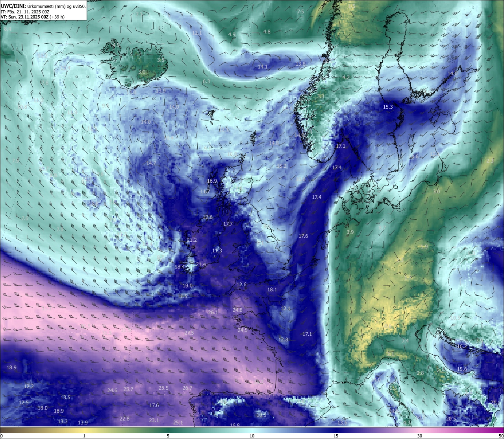Screen dimensions: 504x439
Task: Click the 5 tick on the color scale
Action: tap(168, 436)
